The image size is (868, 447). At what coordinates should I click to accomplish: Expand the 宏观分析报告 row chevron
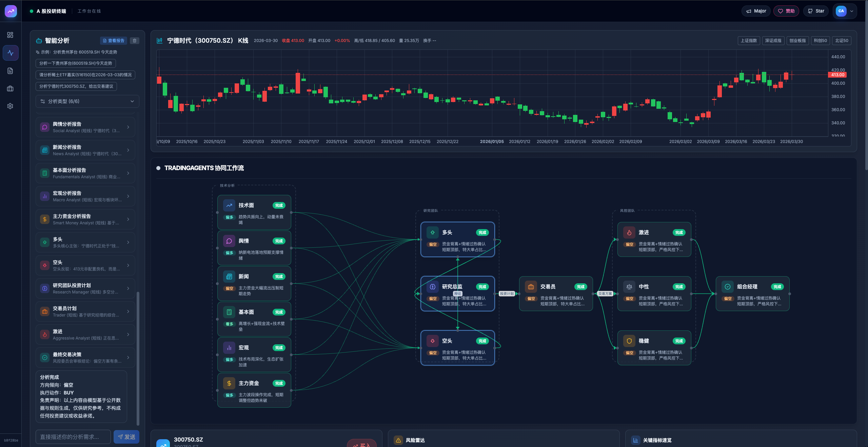128,196
